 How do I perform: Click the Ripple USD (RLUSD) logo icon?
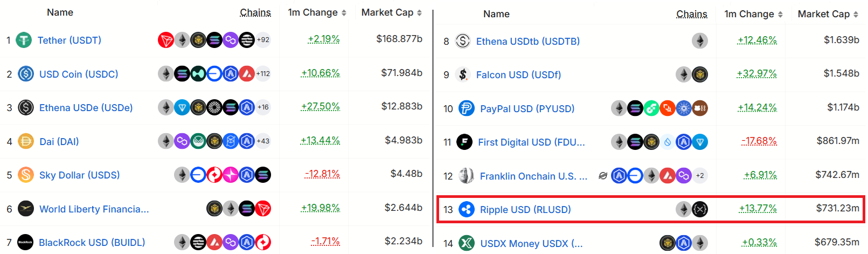(x=466, y=209)
